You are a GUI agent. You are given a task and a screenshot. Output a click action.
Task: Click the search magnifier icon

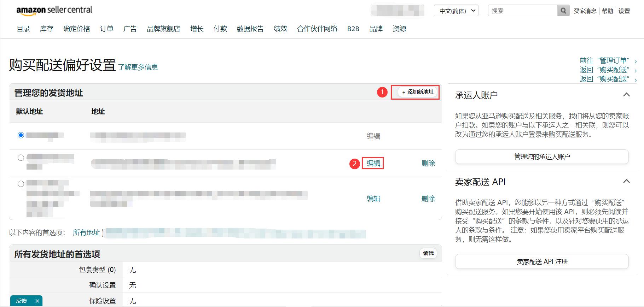click(x=563, y=11)
